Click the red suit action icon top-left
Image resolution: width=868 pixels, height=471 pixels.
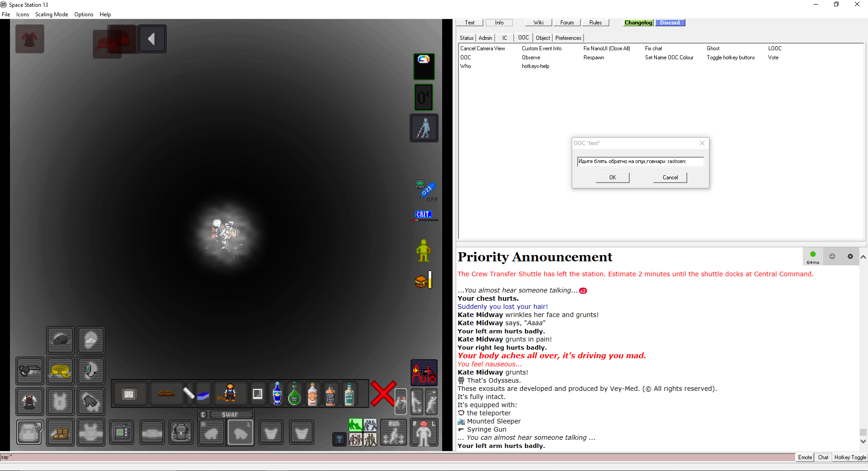click(x=30, y=39)
